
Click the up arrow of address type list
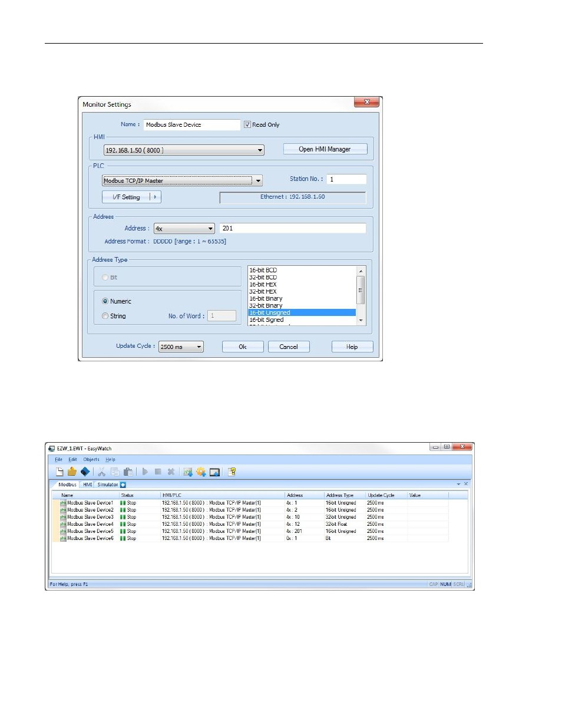pyautogui.click(x=361, y=271)
